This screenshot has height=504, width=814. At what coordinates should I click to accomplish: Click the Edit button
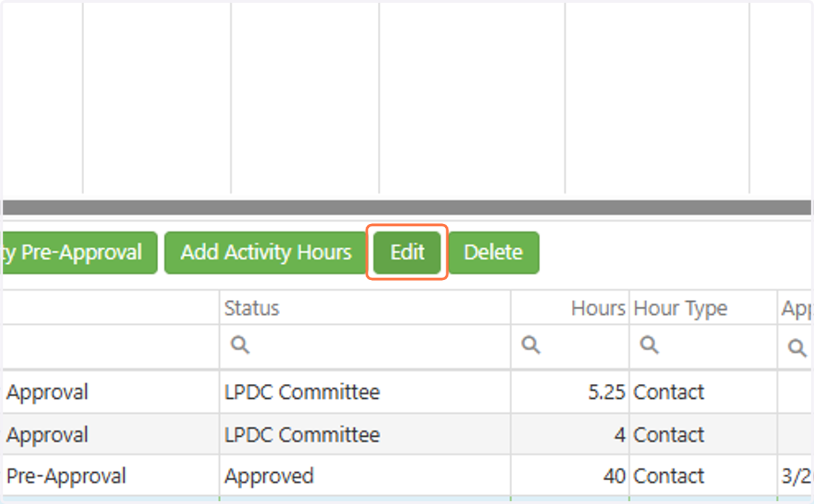coord(407,252)
